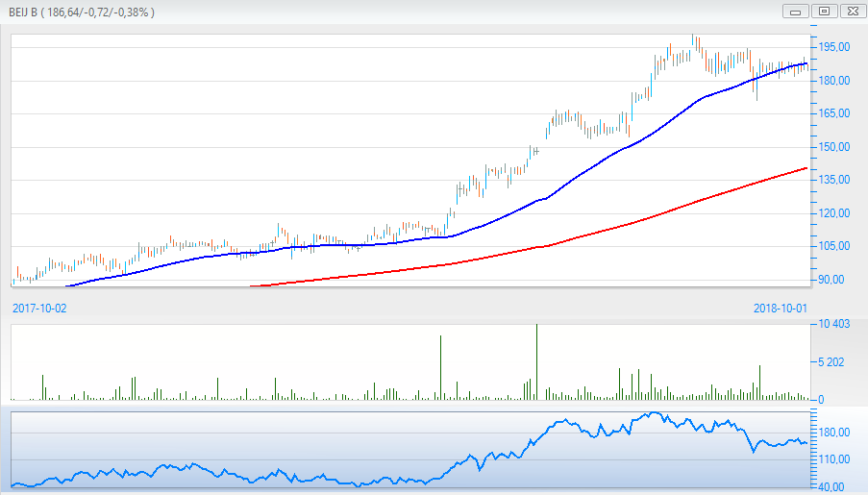Click the bottom overview price line chart
This screenshot has height=495, width=868.
409,450
